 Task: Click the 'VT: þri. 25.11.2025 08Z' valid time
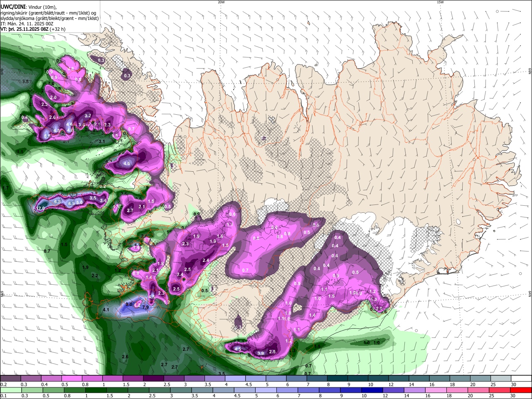pos(25,30)
